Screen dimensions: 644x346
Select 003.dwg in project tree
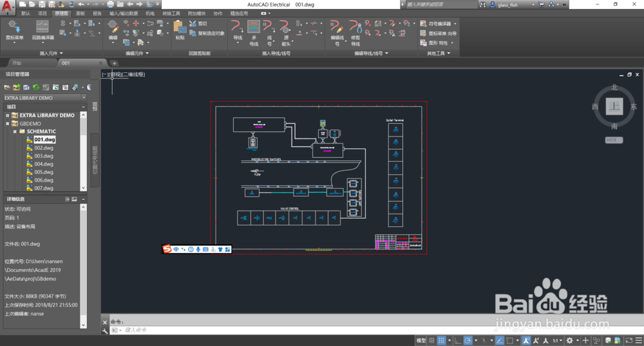click(x=44, y=156)
